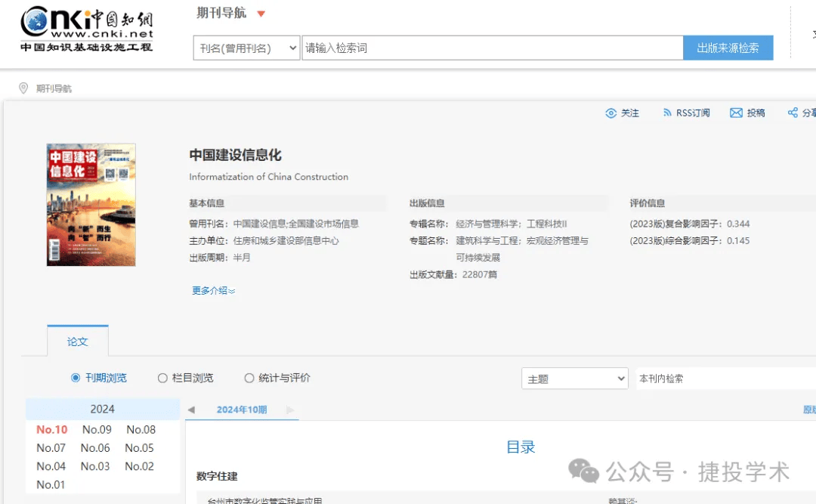Select the 刊期浏览 radio button
Image resolution: width=816 pixels, height=504 pixels.
76,378
